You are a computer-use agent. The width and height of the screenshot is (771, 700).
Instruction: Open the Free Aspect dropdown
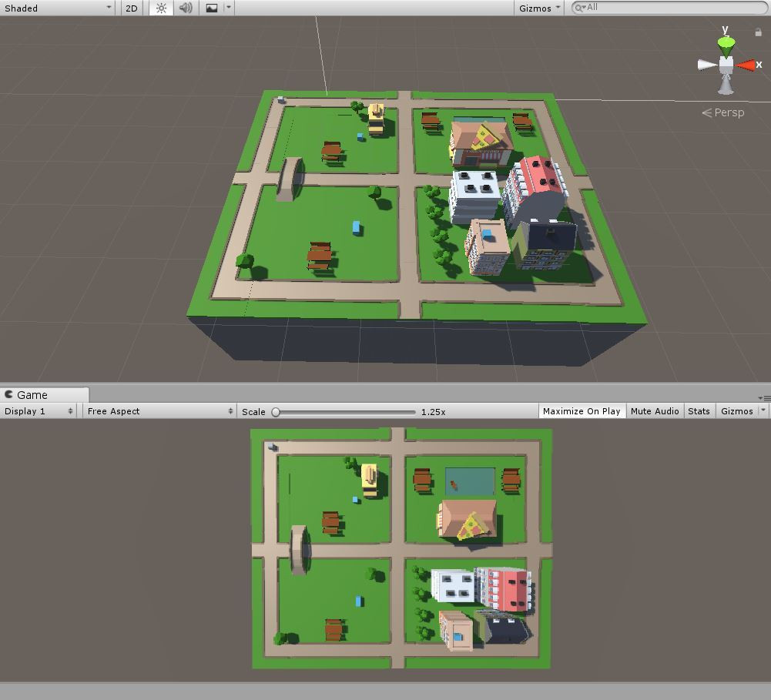[159, 411]
